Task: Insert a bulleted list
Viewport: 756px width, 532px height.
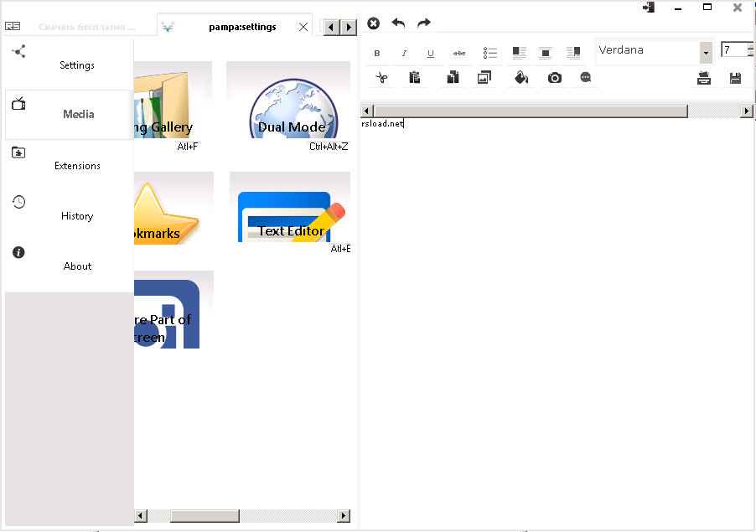Action: click(x=489, y=53)
